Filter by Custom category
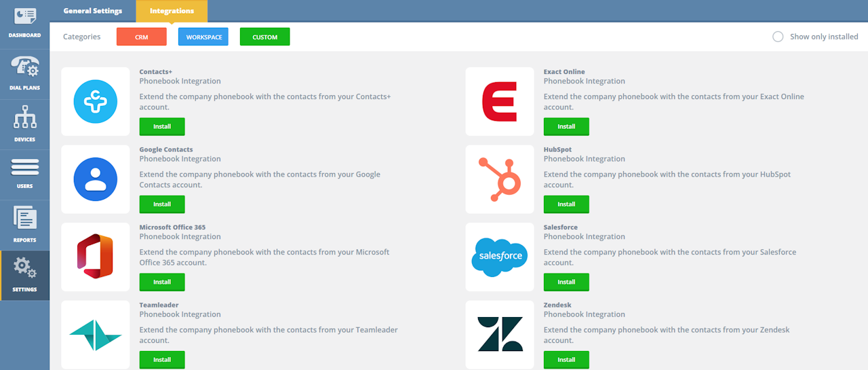 coord(264,37)
